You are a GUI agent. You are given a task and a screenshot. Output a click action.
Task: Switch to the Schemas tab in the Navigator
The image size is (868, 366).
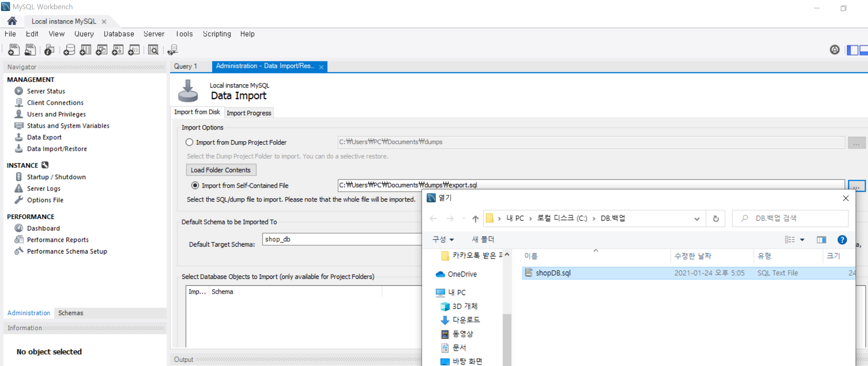pyautogui.click(x=71, y=313)
